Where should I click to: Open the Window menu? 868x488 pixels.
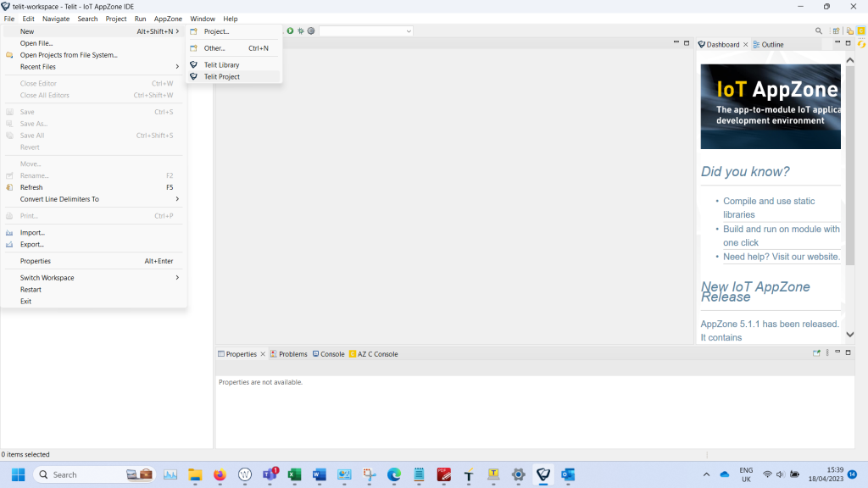click(x=203, y=19)
